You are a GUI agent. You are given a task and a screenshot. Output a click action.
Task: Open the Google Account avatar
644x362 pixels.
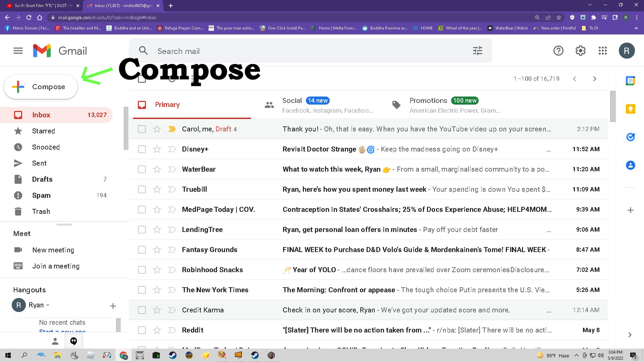coord(627,51)
